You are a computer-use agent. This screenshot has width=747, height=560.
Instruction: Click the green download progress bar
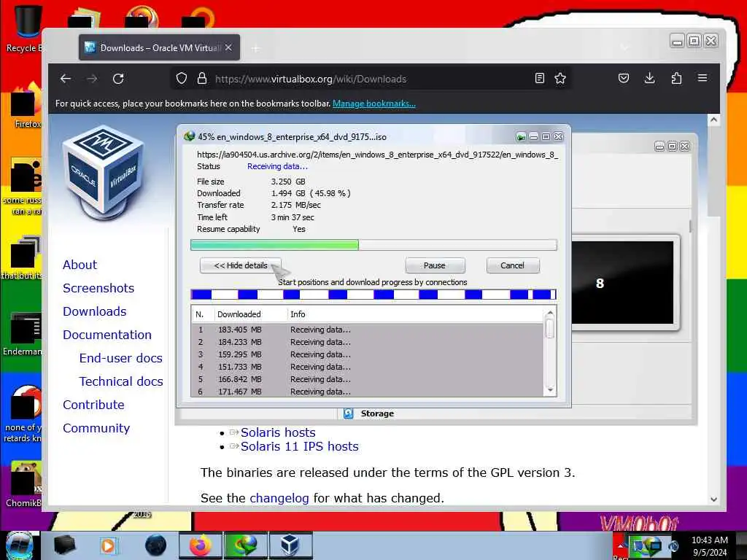[x=373, y=245]
